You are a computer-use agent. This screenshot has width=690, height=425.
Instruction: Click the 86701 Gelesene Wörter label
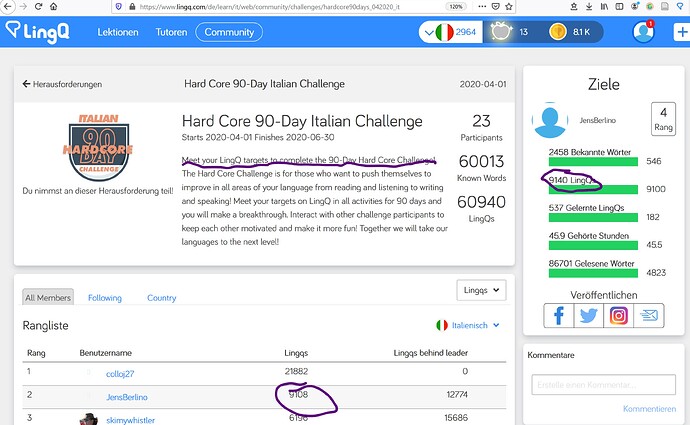(591, 264)
